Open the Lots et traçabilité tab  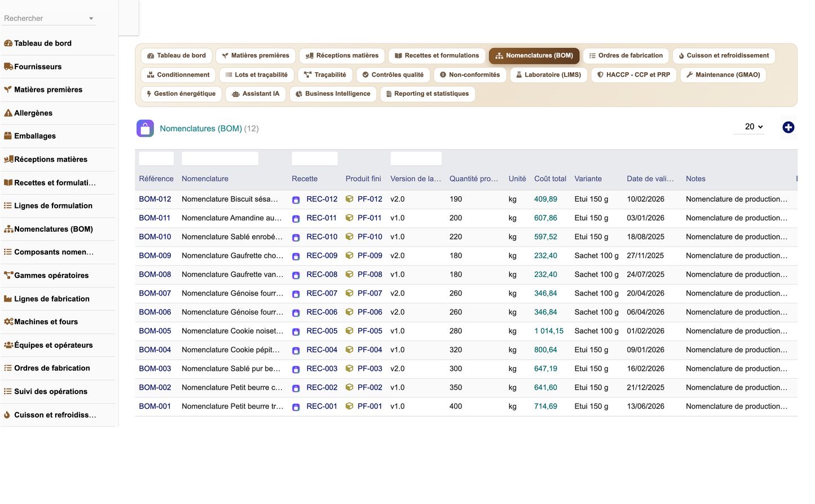256,75
